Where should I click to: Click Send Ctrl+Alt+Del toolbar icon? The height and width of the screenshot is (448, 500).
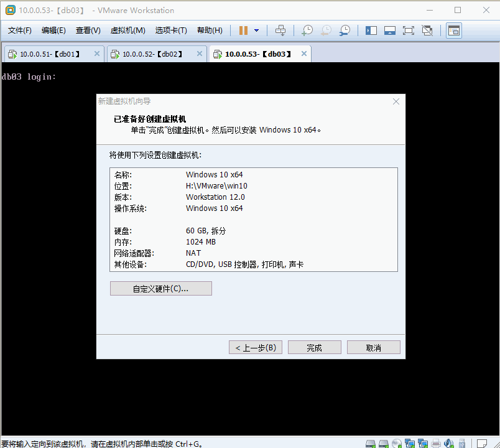(280, 30)
